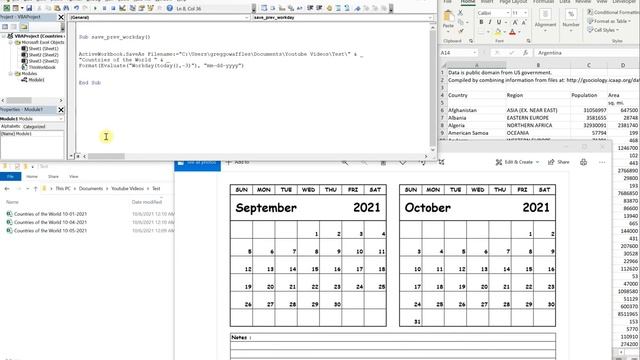Open the Object Browser toolbar icon
This screenshot has width=640, height=360.
click(151, 8)
